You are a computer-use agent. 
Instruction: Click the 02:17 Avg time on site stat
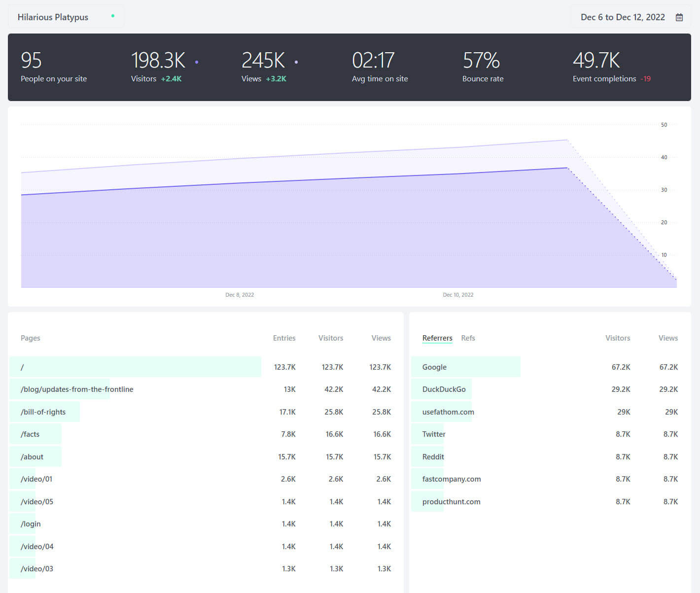point(380,67)
